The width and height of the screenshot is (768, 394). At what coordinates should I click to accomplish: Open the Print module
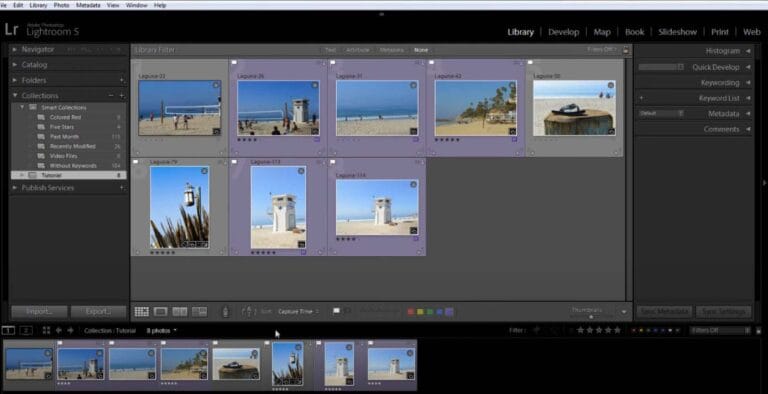tap(720, 32)
